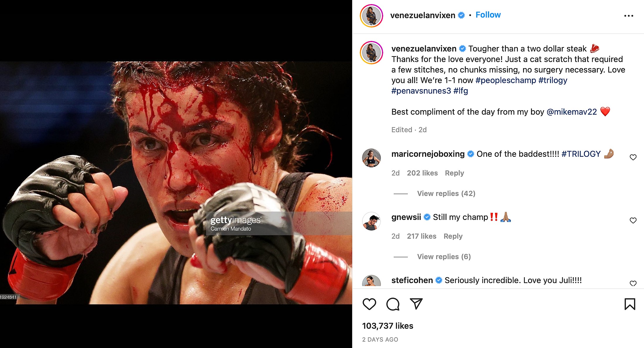The height and width of the screenshot is (348, 644).
Task: Open the three-dot more options menu
Action: click(x=628, y=16)
